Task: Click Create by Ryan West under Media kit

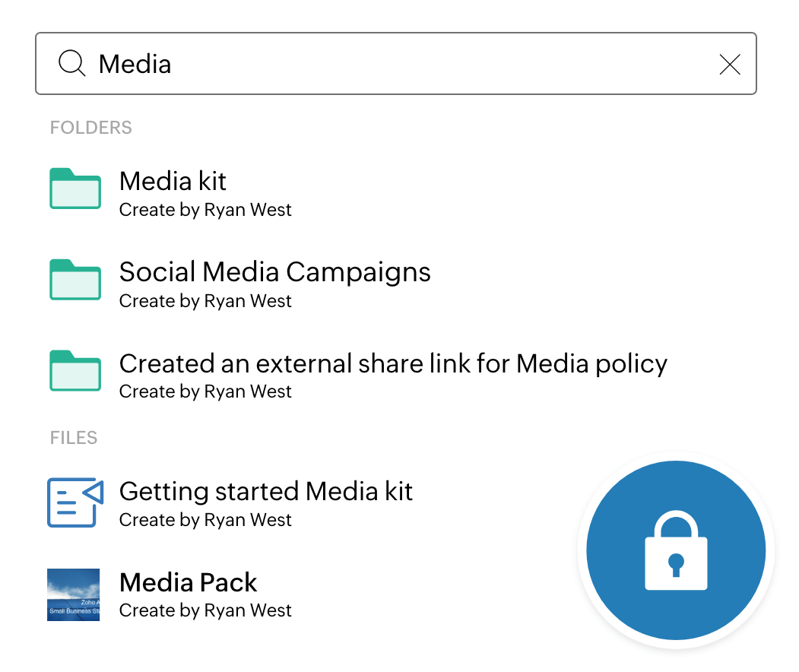Action: [x=205, y=210]
